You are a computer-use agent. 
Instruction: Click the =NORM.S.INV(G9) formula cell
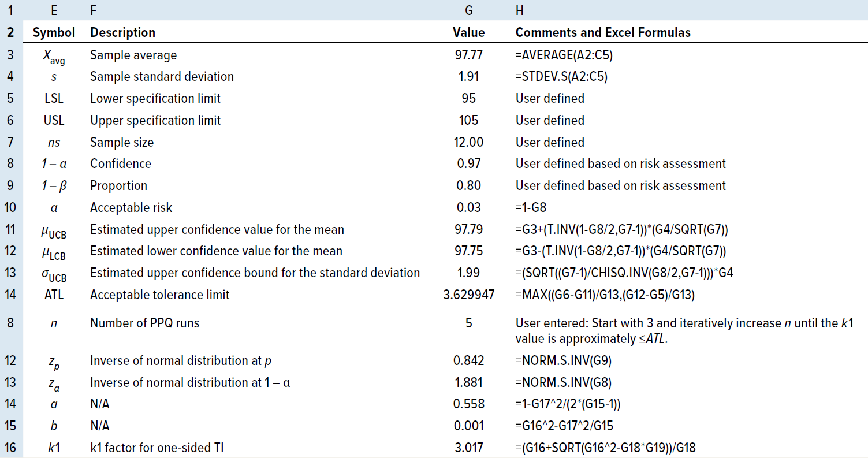[563, 361]
